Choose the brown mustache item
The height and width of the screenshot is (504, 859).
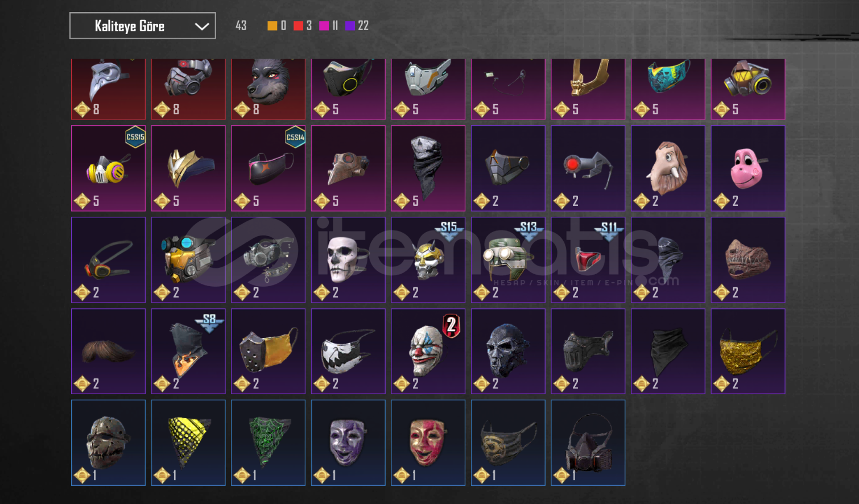[108, 352]
